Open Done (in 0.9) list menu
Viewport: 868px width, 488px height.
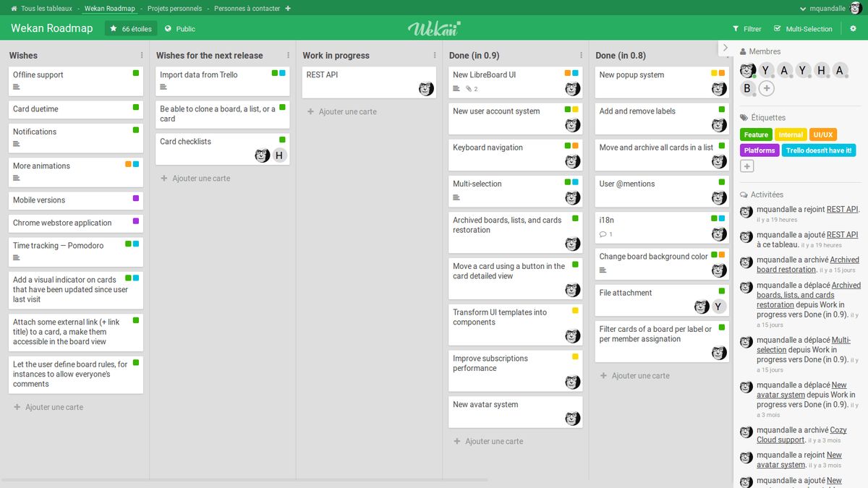click(581, 56)
